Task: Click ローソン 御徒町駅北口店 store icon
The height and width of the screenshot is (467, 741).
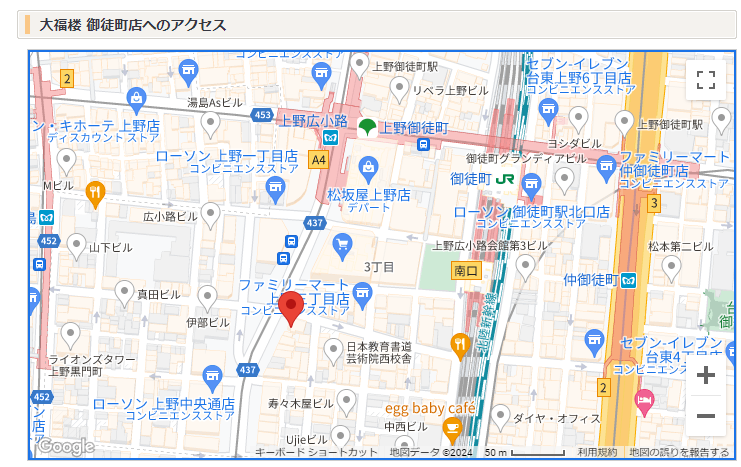Action: 532,186
